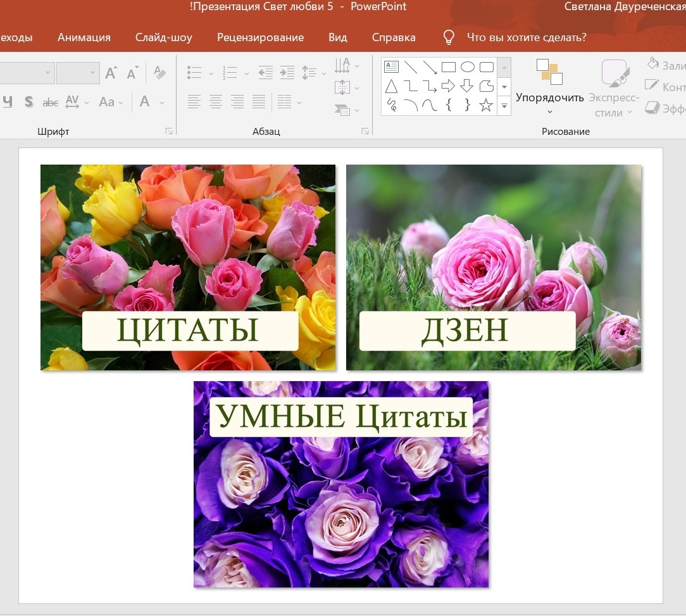Choose the right arrow block shape
Viewport: 686px width, 616px height.
click(x=449, y=86)
